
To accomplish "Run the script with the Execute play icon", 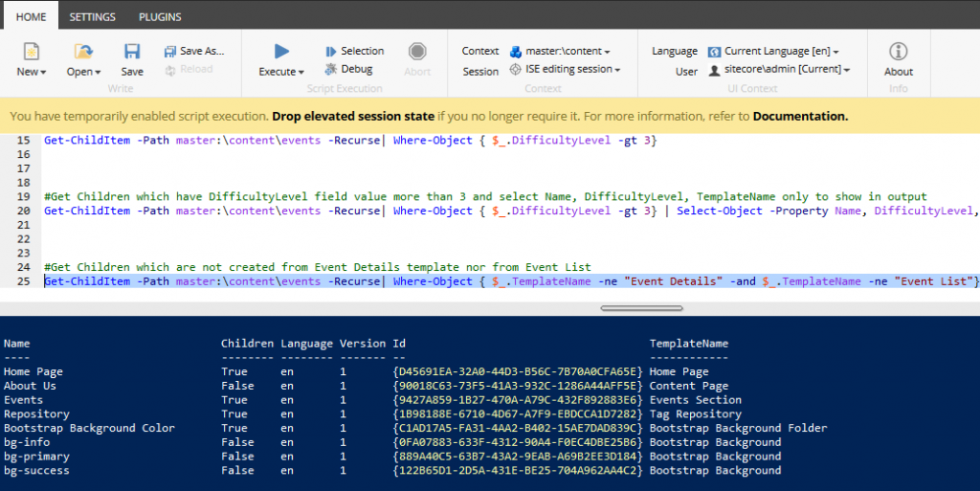I will 281,52.
